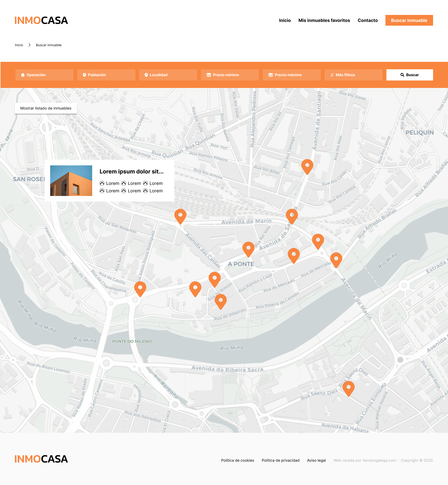The image size is (448, 485).
Task: Select map pin right of Rúa Rei Soto
Action: tap(318, 241)
